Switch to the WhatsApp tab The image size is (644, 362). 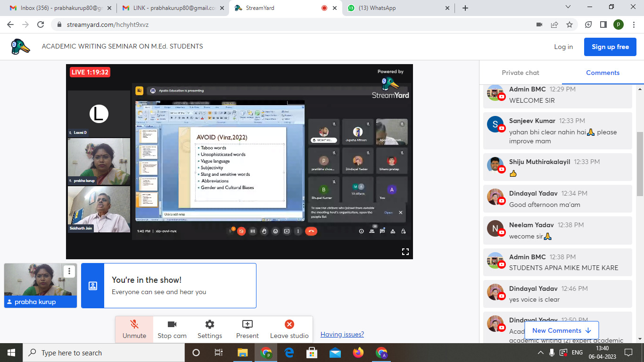[x=398, y=8]
